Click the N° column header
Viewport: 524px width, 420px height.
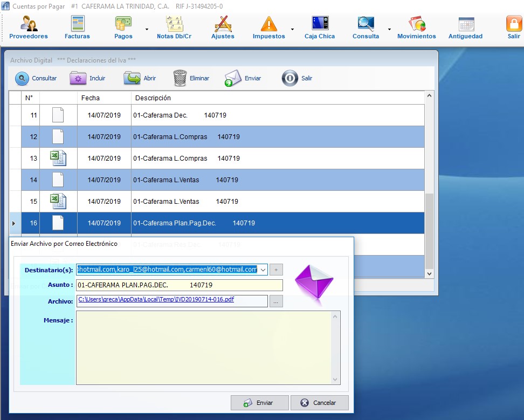[x=30, y=98]
